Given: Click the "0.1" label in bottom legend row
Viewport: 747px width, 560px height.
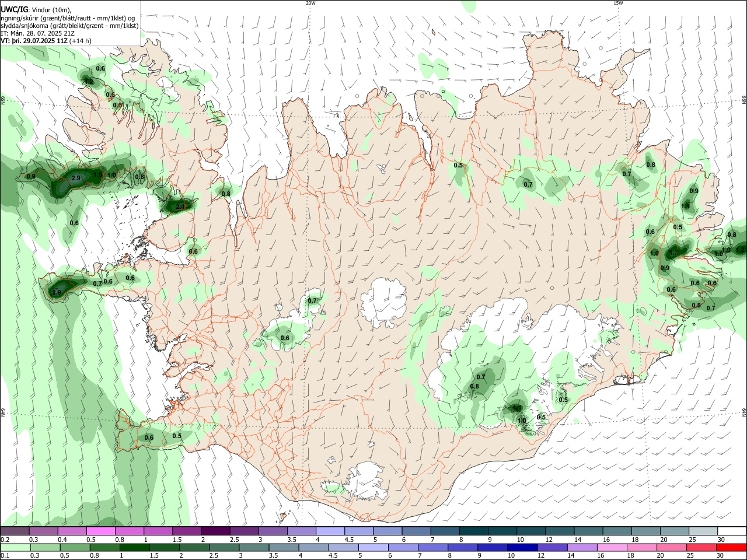Looking at the screenshot, I should (5, 556).
